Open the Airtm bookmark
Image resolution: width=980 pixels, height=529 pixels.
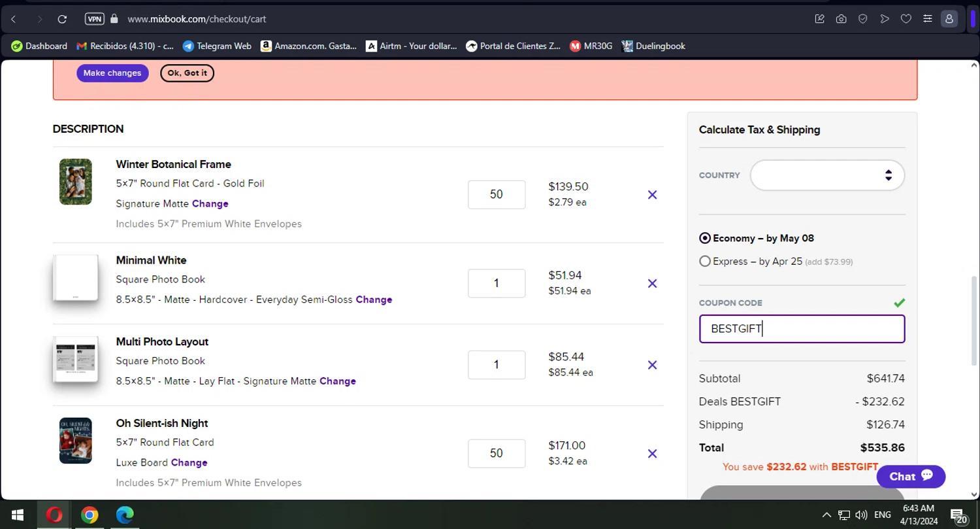411,46
